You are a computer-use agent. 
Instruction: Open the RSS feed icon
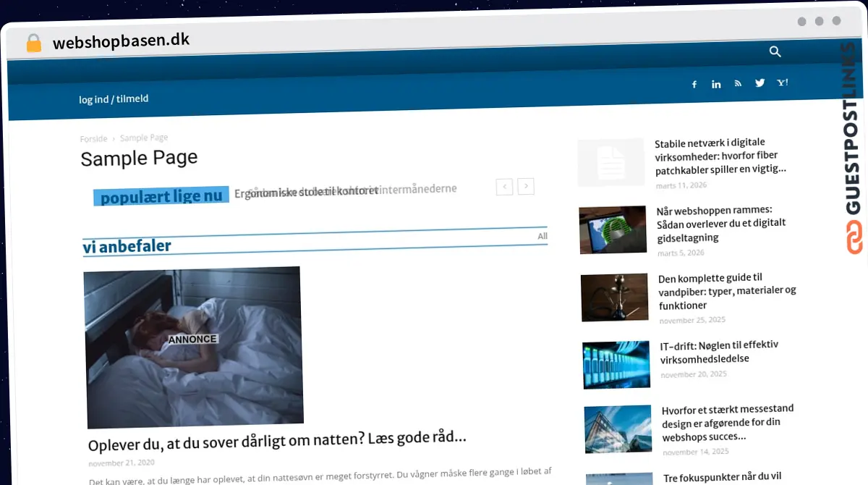(x=738, y=83)
